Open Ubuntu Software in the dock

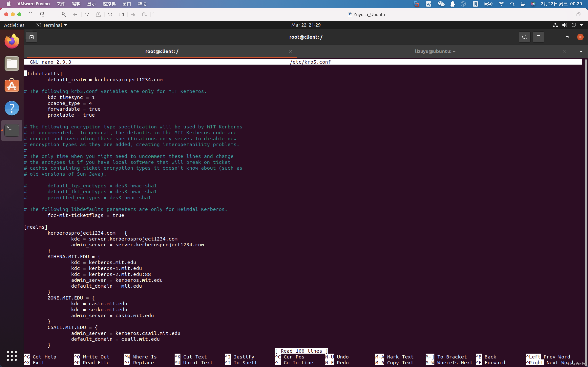point(12,85)
